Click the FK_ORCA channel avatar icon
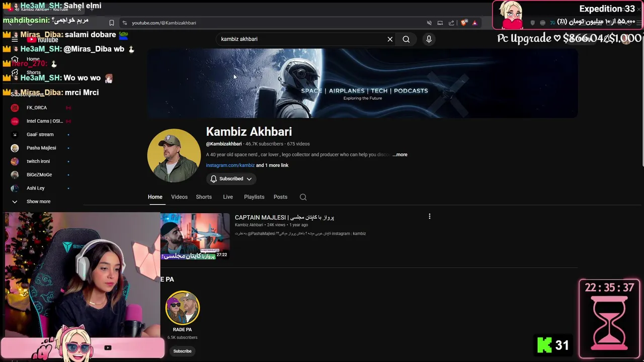 click(15, 108)
